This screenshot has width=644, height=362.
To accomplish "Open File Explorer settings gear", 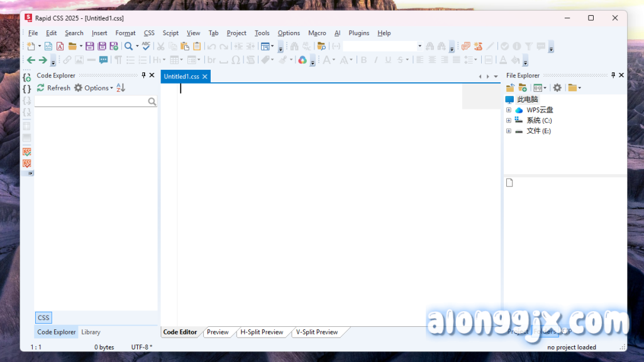I will click(x=557, y=88).
